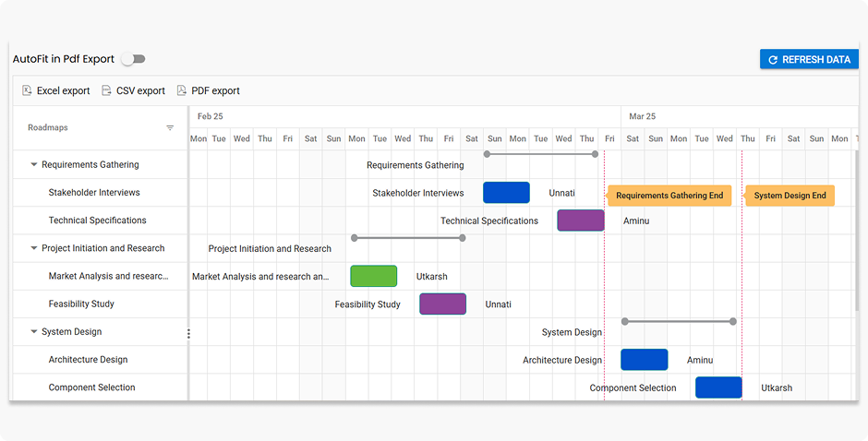Image resolution: width=868 pixels, height=441 pixels.
Task: Click the CSV export file icon
Action: point(106,90)
